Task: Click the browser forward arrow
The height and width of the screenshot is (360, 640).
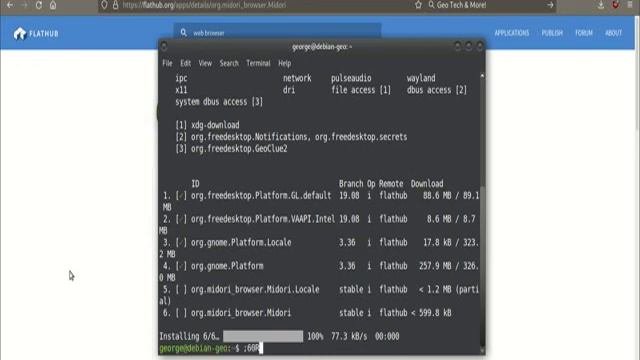Action: click(x=24, y=5)
